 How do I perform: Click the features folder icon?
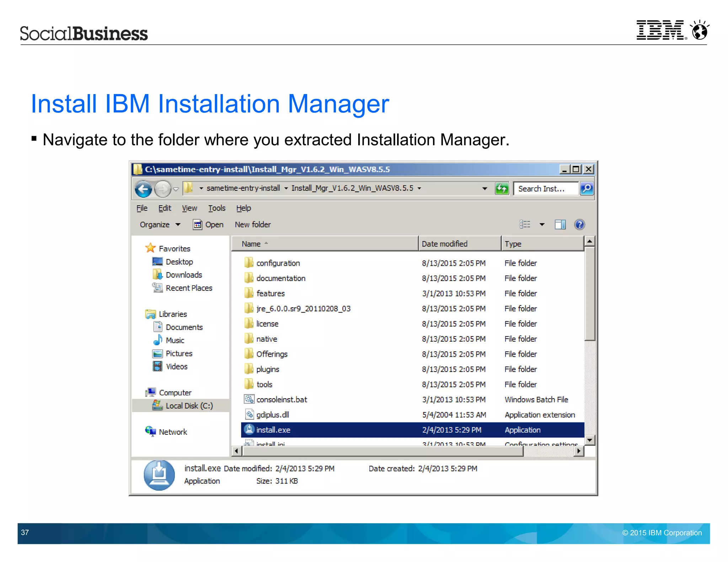pyautogui.click(x=248, y=293)
